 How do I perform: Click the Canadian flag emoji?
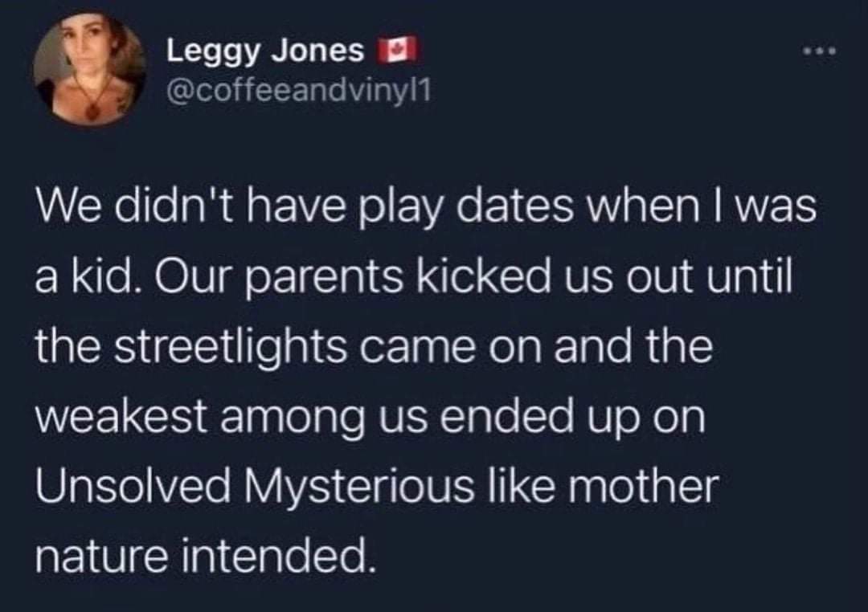[396, 51]
